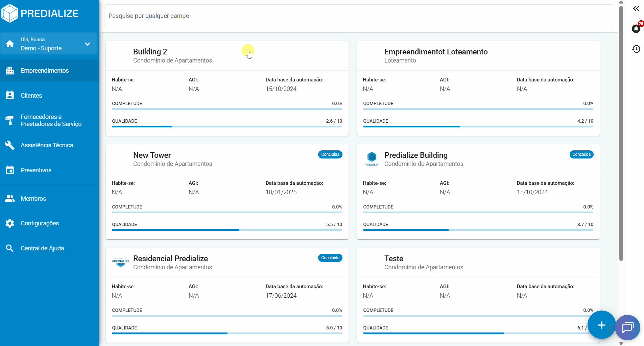The image size is (644, 346).
Task: Open Fornecedores e Prestadores de Serviço
Action: click(51, 120)
